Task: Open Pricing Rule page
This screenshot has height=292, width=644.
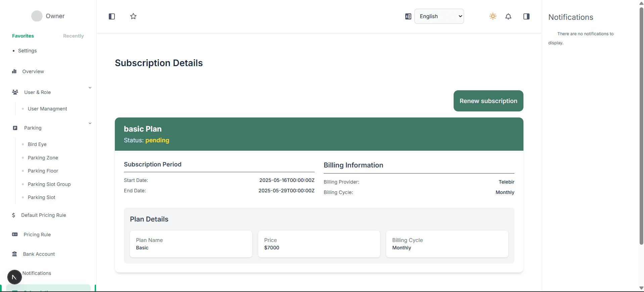Action: pyautogui.click(x=37, y=235)
